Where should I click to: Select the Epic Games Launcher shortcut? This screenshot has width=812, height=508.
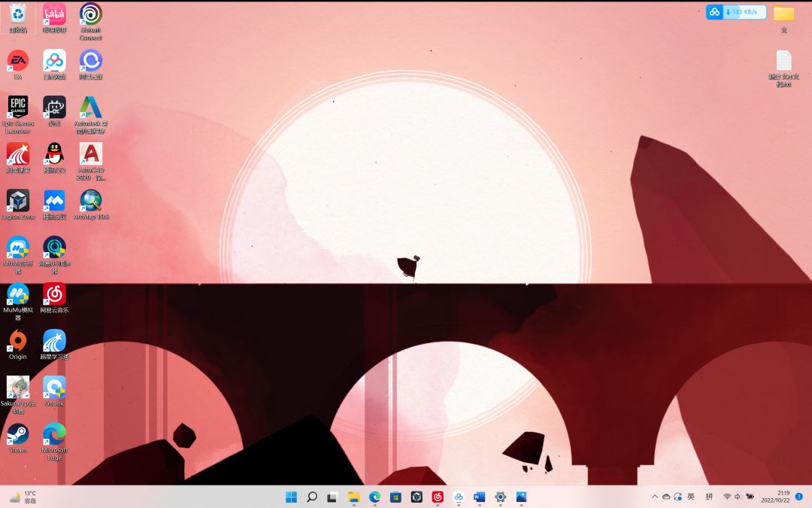point(18,115)
